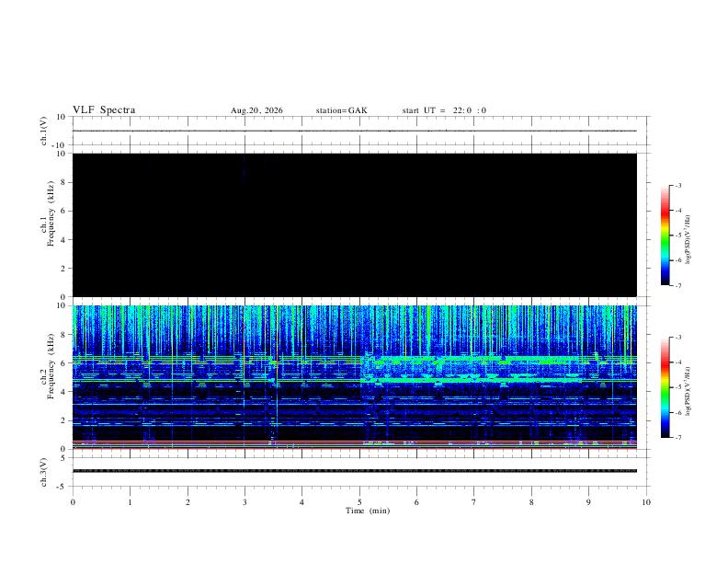Viewport: 728px width, 563px height.
Task: Click the ch.2 spectrogram color bar
Action: click(x=665, y=387)
